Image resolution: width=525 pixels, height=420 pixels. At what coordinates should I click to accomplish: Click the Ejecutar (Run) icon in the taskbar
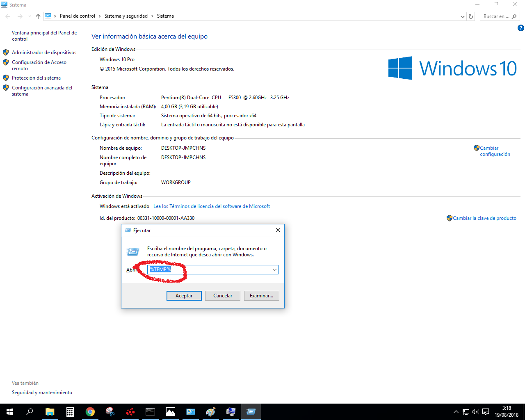tap(251, 412)
